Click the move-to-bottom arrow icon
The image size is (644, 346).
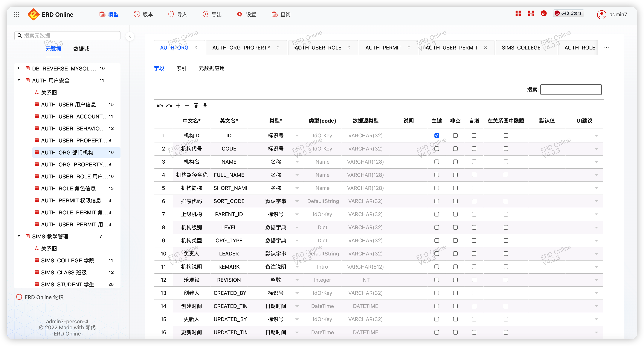205,106
